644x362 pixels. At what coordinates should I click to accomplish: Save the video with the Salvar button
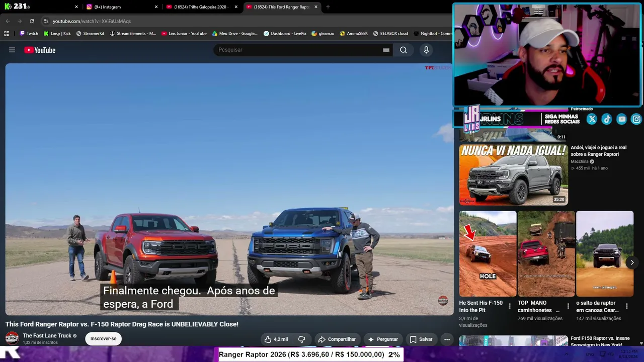(x=421, y=339)
